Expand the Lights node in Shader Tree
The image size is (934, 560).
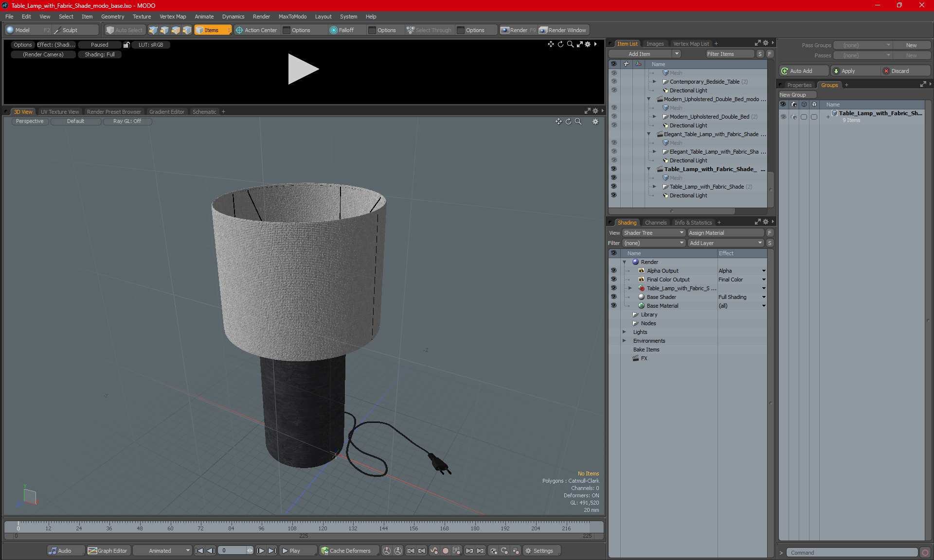(x=624, y=332)
